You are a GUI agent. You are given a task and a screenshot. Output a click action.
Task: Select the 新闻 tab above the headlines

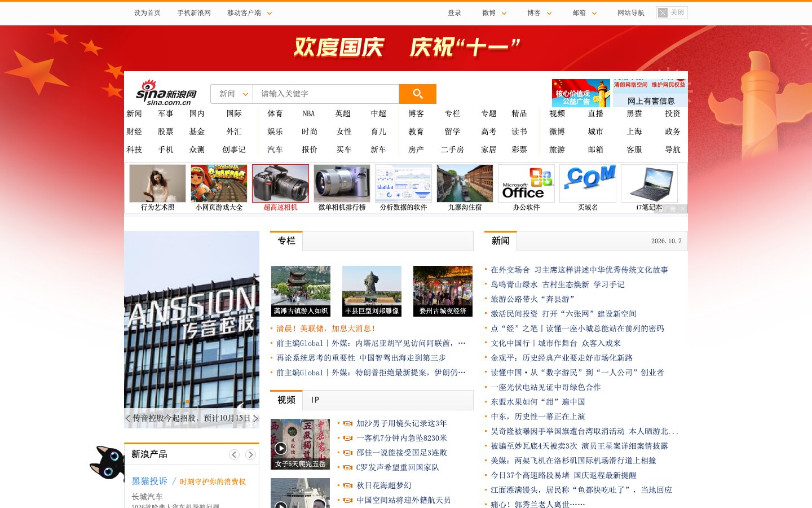pyautogui.click(x=501, y=241)
